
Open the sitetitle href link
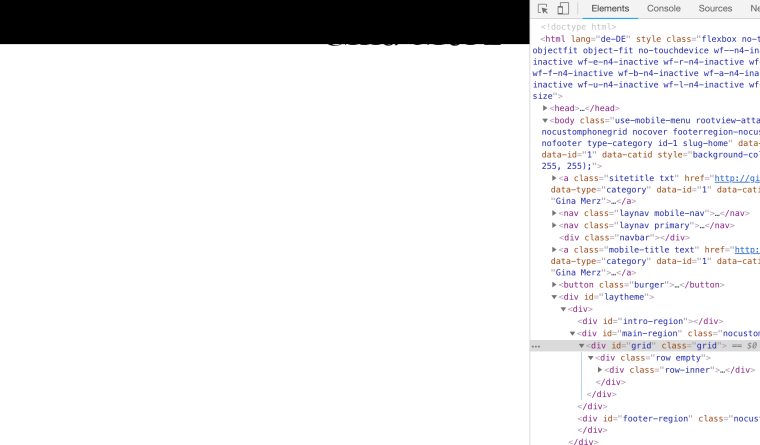(x=736, y=178)
